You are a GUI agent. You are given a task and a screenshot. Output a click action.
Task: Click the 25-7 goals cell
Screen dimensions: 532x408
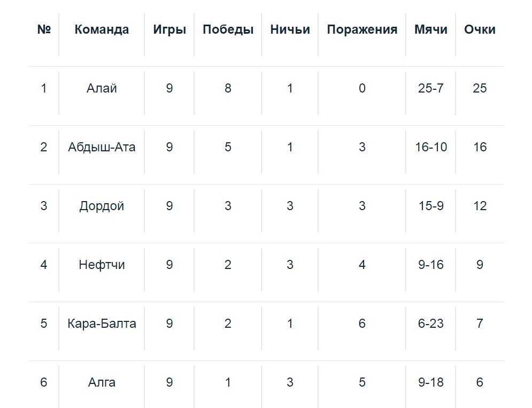coord(431,88)
